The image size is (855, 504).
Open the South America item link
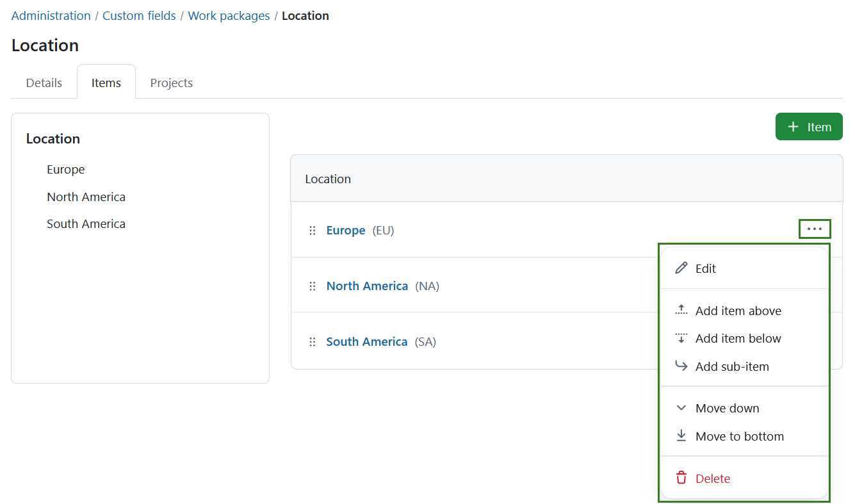pyautogui.click(x=367, y=341)
